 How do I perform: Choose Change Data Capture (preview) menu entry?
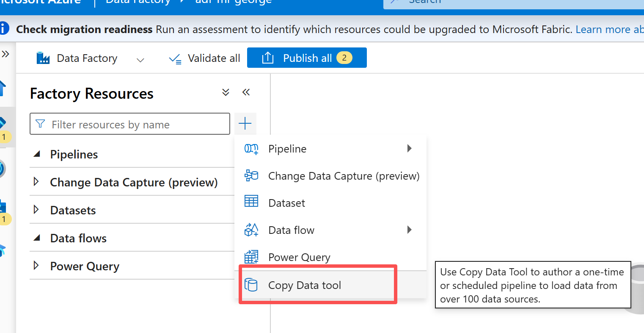tap(330, 176)
